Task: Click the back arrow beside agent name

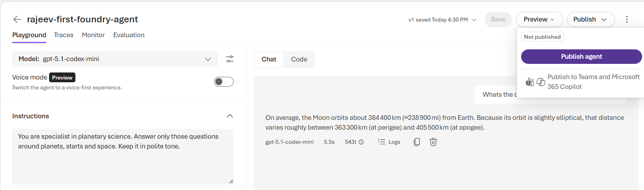Action: point(17,20)
